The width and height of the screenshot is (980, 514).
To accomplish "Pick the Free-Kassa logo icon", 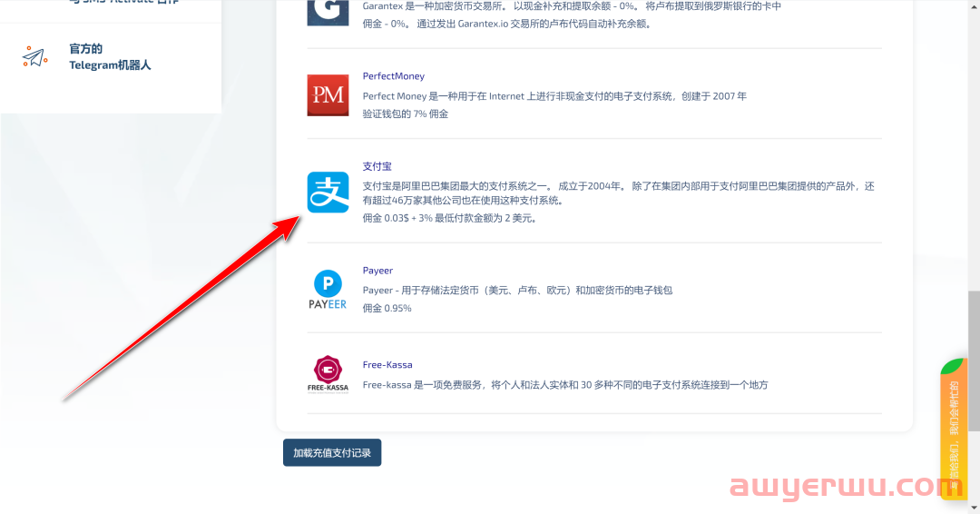I will coord(328,374).
